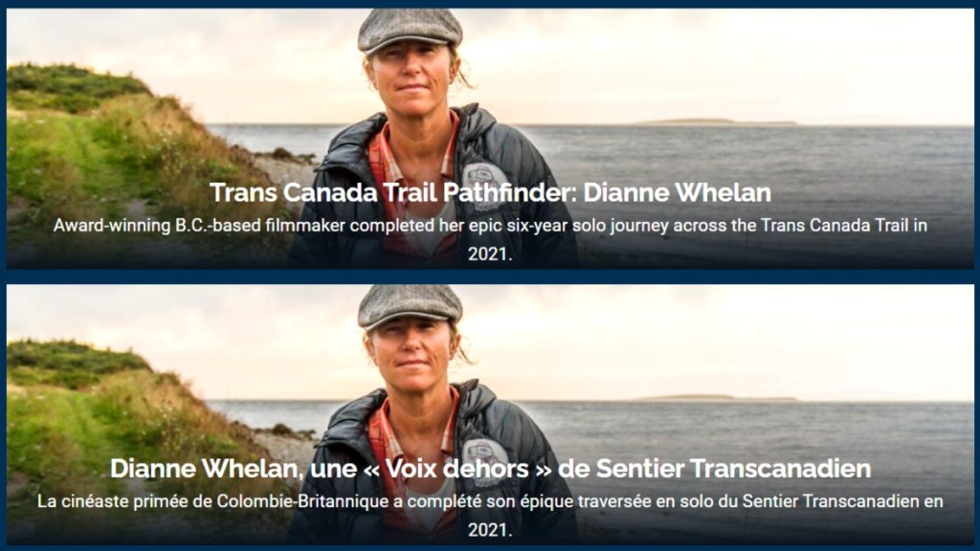Click the grey flat cap in the top banner
The image size is (980, 551).
[x=410, y=30]
